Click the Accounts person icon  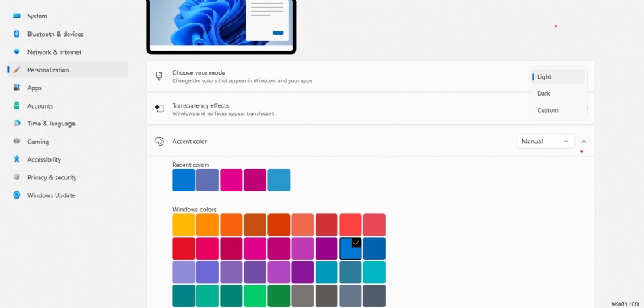[x=16, y=105]
